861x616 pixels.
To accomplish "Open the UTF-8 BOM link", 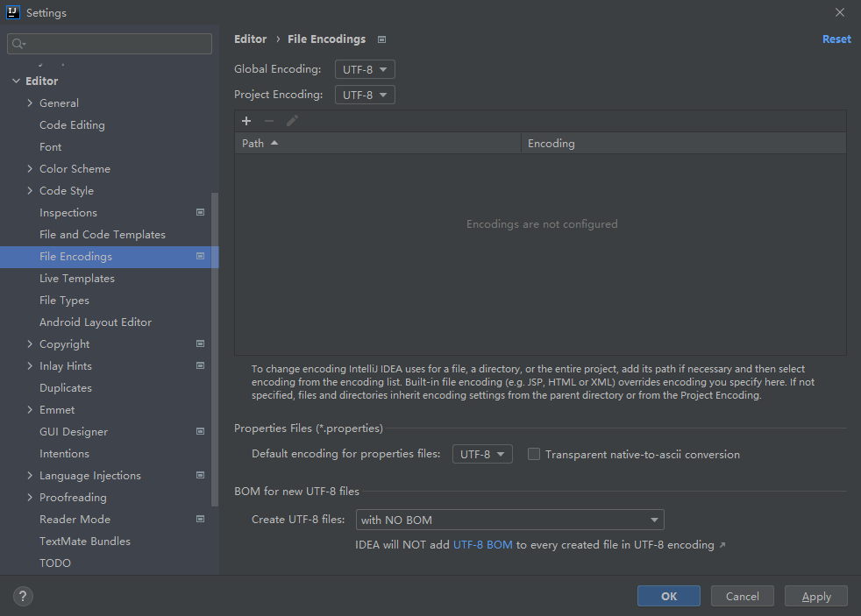I will (x=482, y=545).
